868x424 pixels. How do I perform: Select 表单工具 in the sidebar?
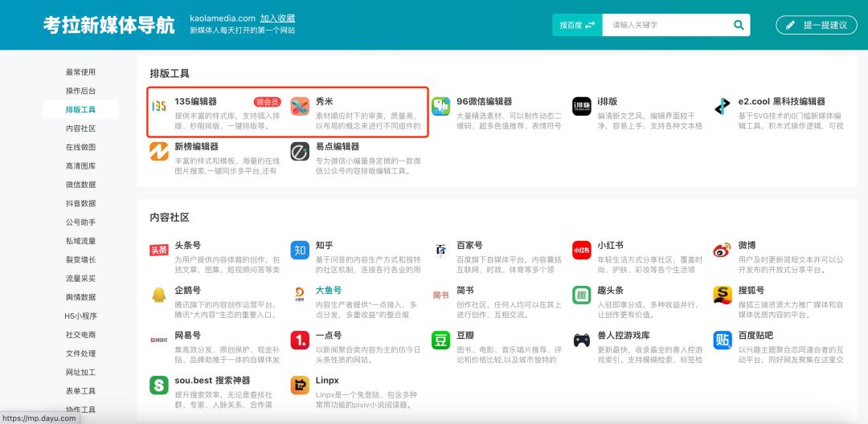81,391
